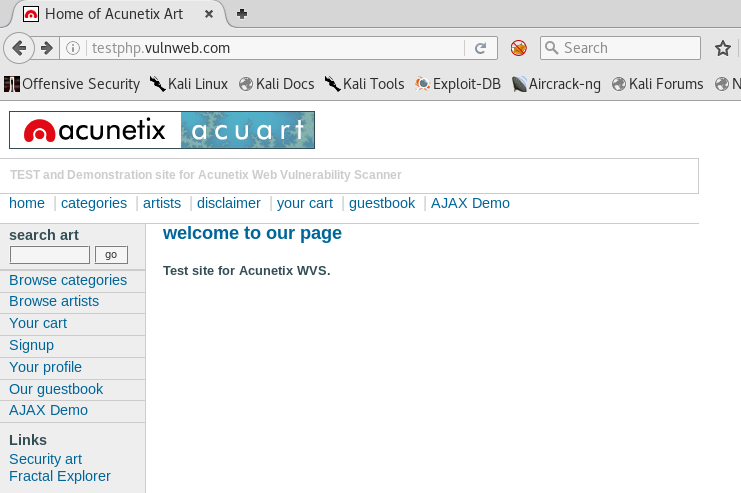
Task: Open Browse categories sidebar link
Action: [68, 280]
